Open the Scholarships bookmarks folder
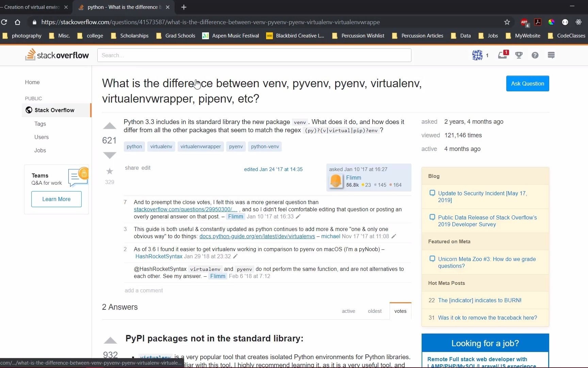 (130, 36)
